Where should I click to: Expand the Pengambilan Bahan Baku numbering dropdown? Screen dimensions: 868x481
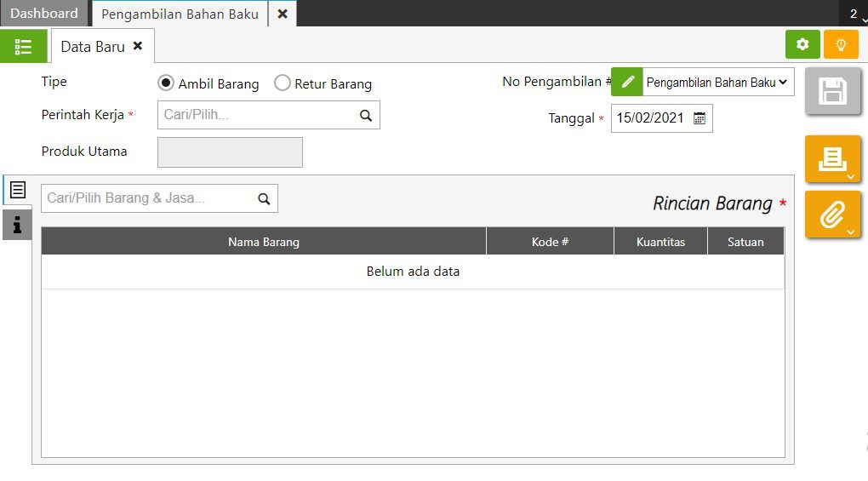coord(718,82)
